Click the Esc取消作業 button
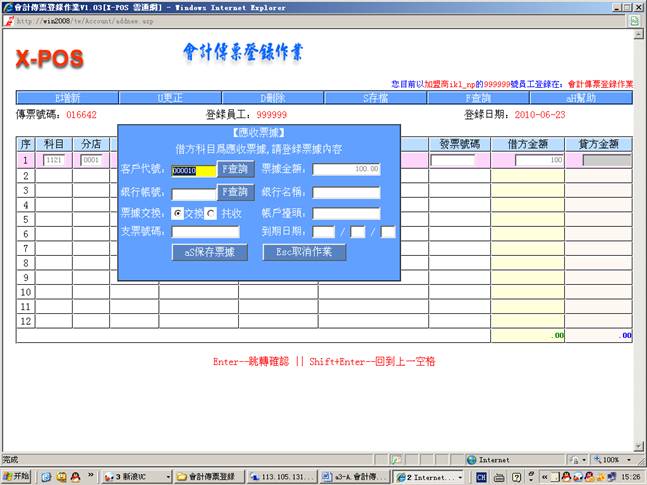This screenshot has height=485, width=647. 311,252
